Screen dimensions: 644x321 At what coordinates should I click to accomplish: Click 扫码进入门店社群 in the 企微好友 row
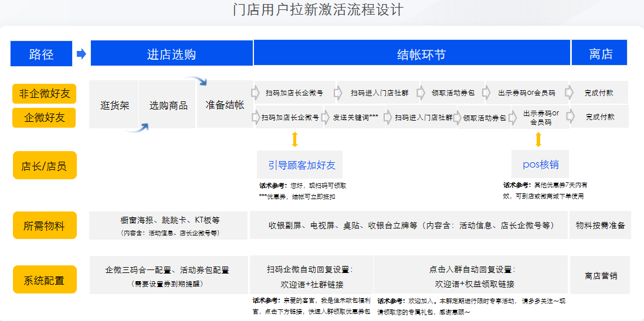coord(423,117)
